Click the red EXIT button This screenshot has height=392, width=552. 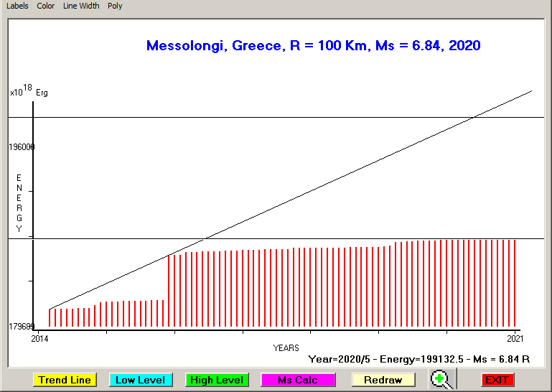pyautogui.click(x=497, y=380)
